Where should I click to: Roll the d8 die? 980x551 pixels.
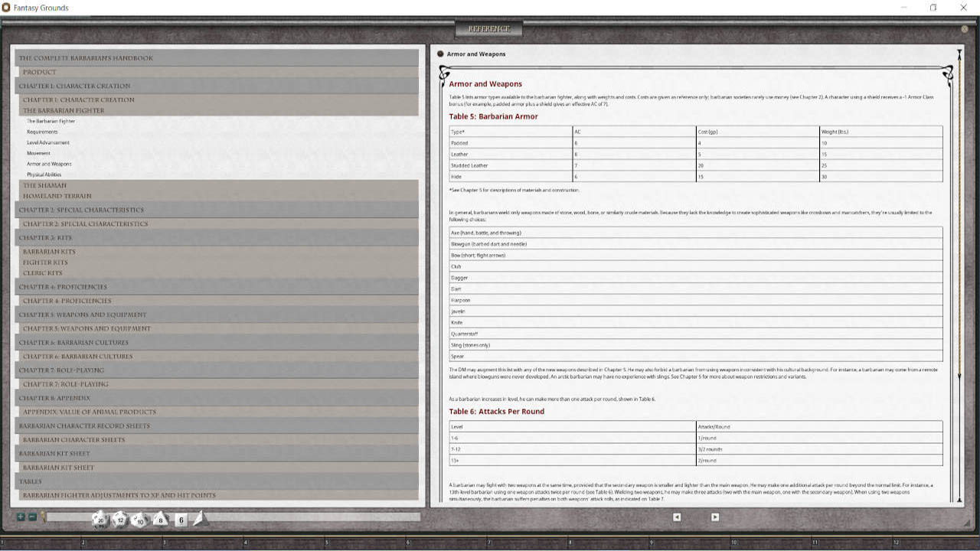pos(160,520)
